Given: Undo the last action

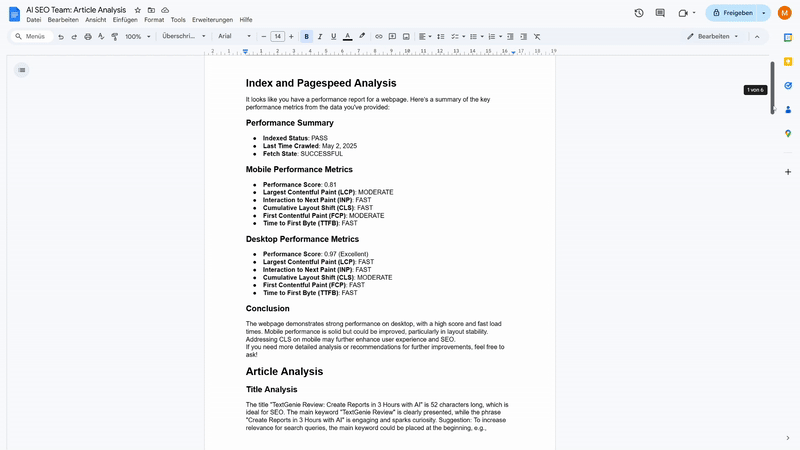Looking at the screenshot, I should [x=61, y=37].
